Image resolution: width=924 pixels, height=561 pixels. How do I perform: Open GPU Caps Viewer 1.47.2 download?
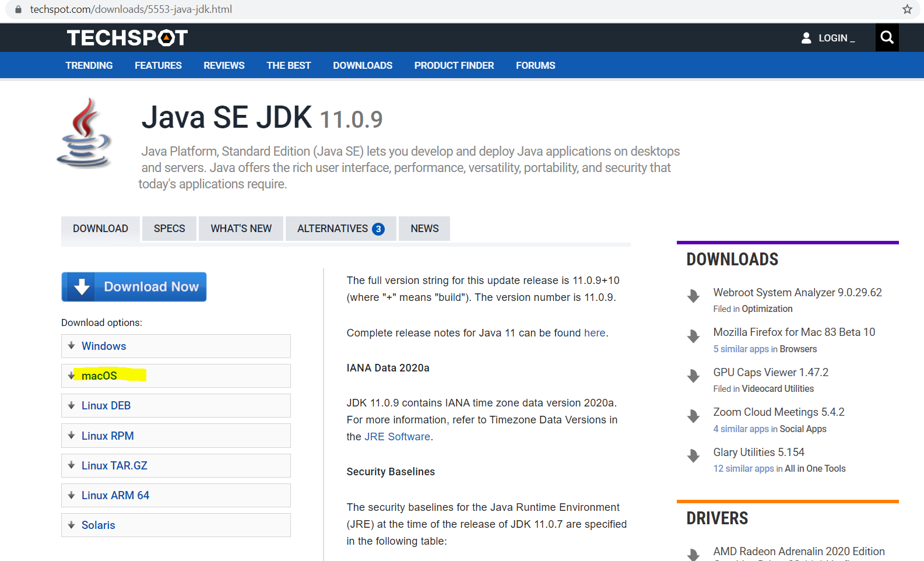pyautogui.click(x=771, y=372)
